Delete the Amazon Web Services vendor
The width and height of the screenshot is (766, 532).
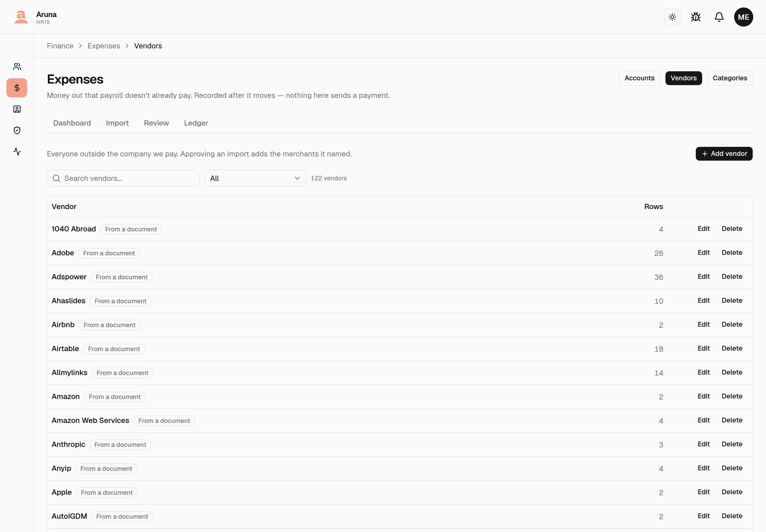coord(732,420)
